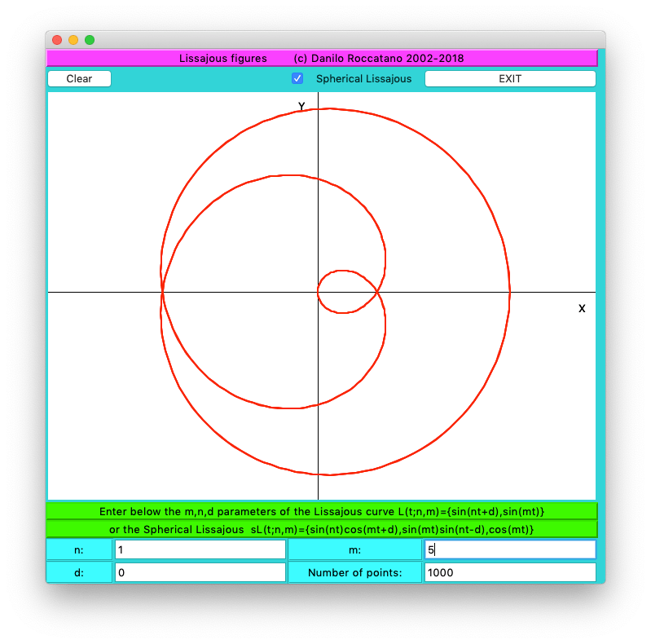Close the window with the red button
651x644 pixels.
[57, 40]
